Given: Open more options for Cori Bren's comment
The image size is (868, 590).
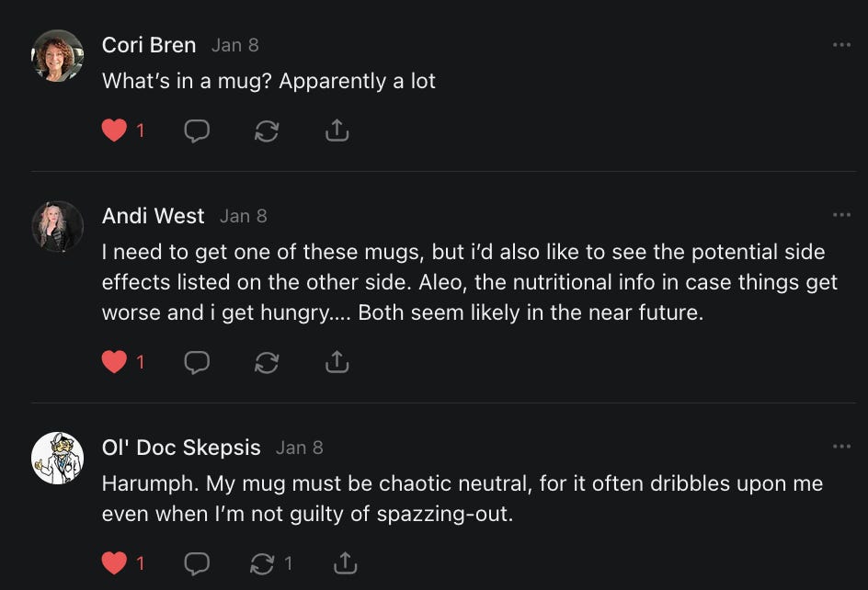Looking at the screenshot, I should tap(841, 45).
